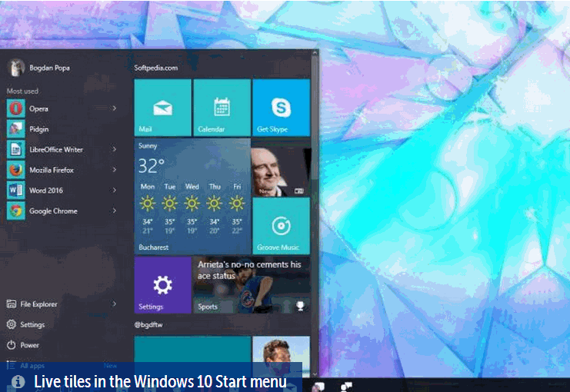This screenshot has height=392, width=570.
Task: Open the Bucharest weather tile
Action: (x=192, y=196)
